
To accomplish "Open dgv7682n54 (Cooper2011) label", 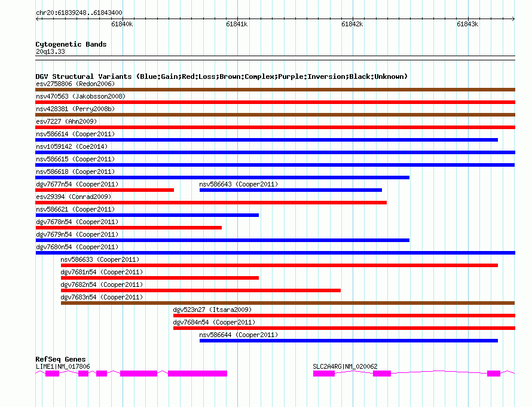I will 102,284.
